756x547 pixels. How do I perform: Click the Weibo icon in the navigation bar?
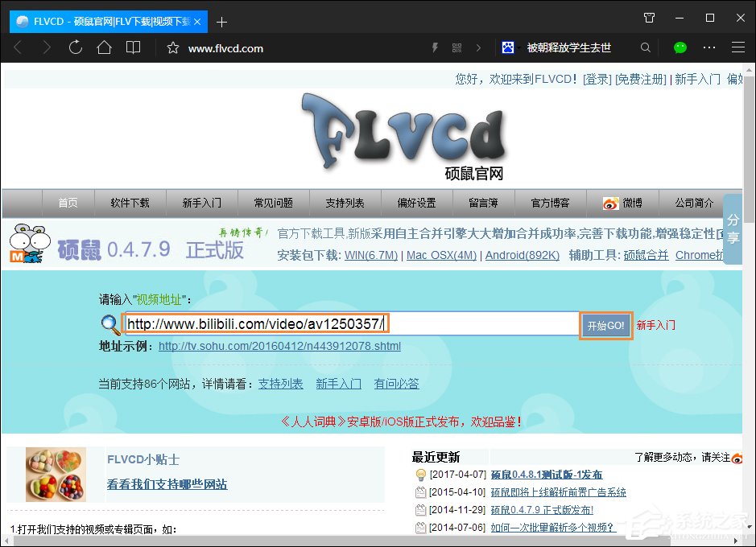pos(609,203)
